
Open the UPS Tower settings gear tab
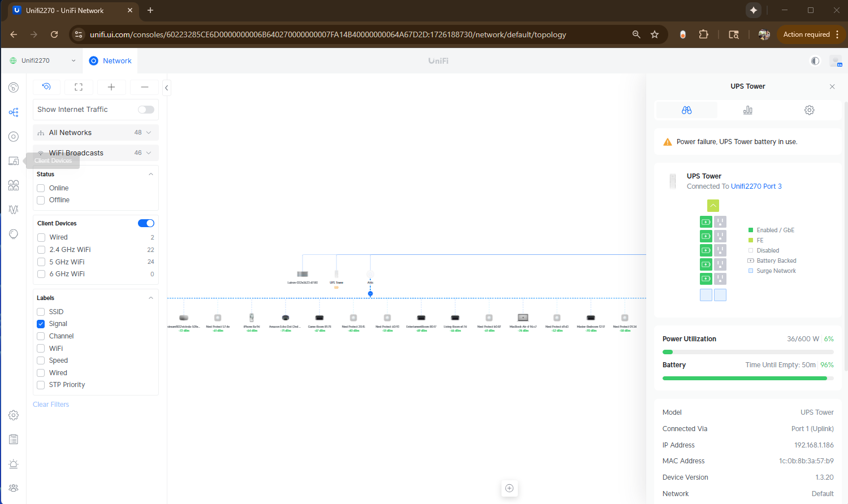[809, 110]
